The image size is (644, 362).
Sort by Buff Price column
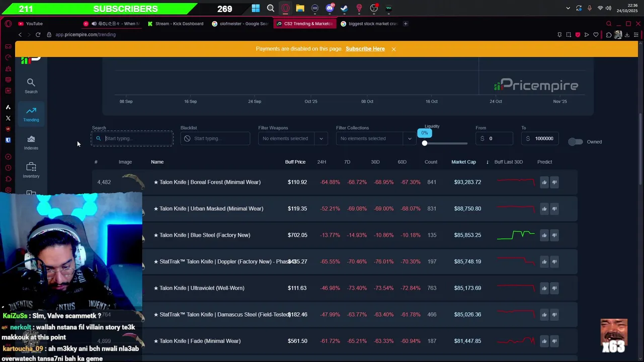click(295, 162)
